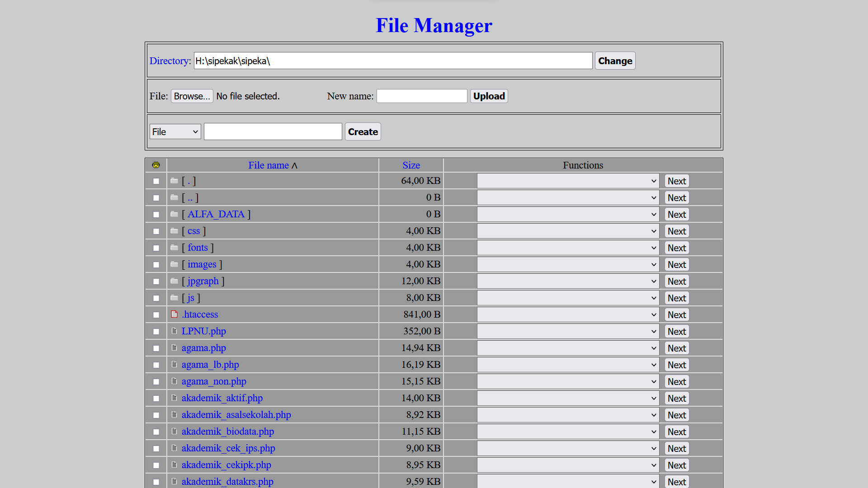The width and height of the screenshot is (868, 488).
Task: Expand functions dropdown for akademik_biodata.php
Action: click(x=567, y=432)
